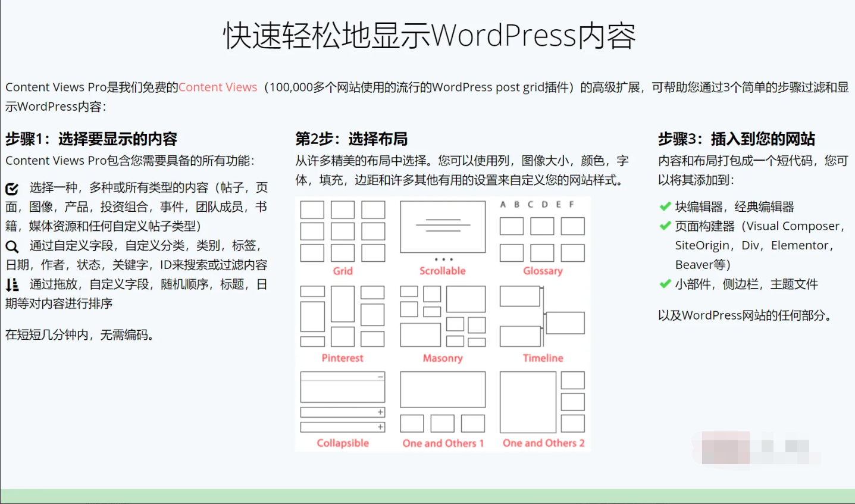855x504 pixels.
Task: Click the Grid layout icon
Action: pos(343,231)
